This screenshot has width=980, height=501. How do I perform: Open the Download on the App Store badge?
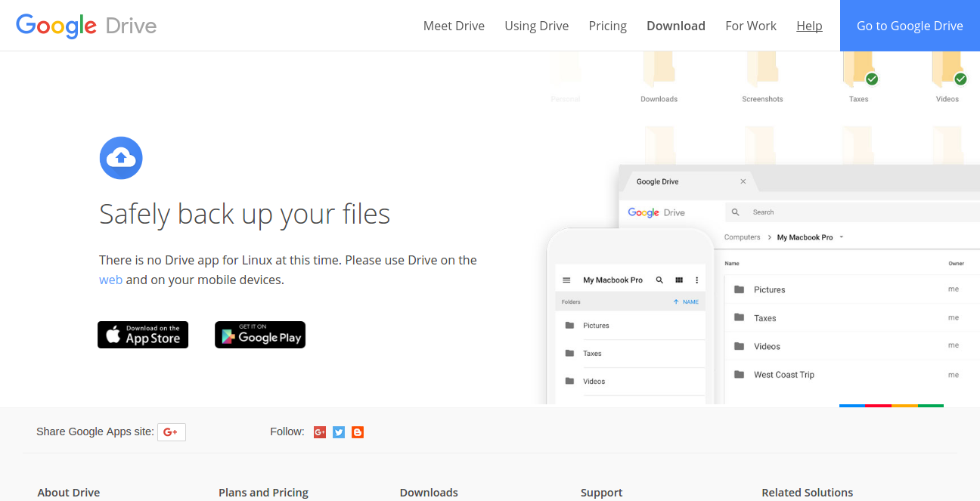[143, 335]
